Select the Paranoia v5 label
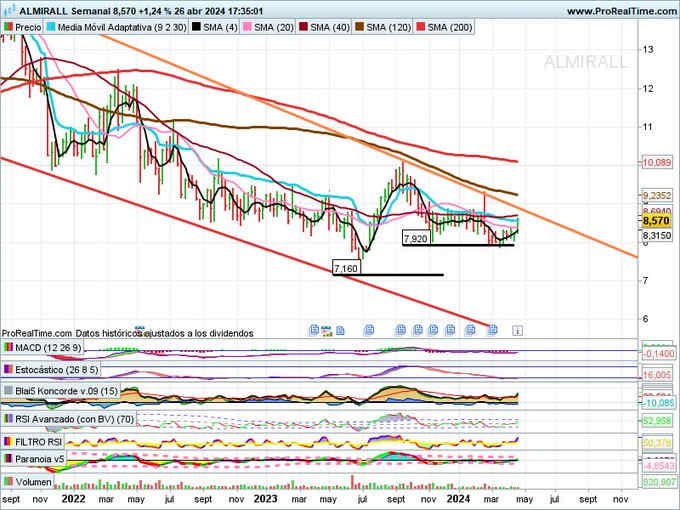The height and width of the screenshot is (510, 680). coord(39,459)
